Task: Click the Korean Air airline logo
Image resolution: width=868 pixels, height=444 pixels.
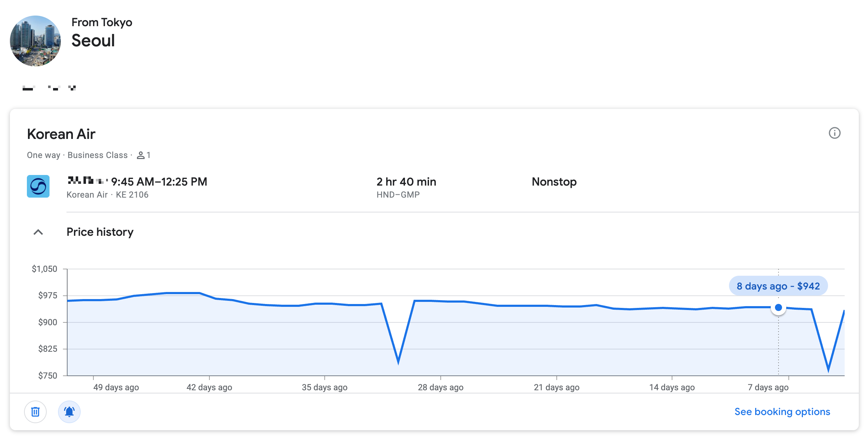Action: coord(38,186)
